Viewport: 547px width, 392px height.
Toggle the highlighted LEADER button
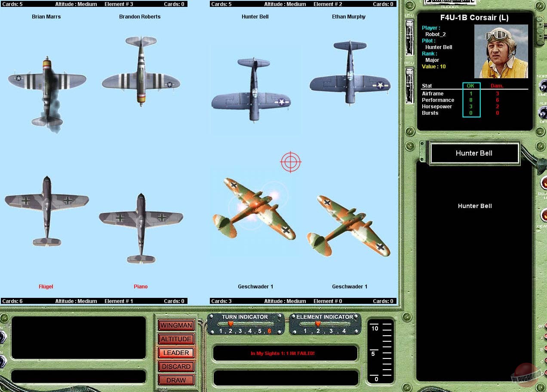coord(176,353)
